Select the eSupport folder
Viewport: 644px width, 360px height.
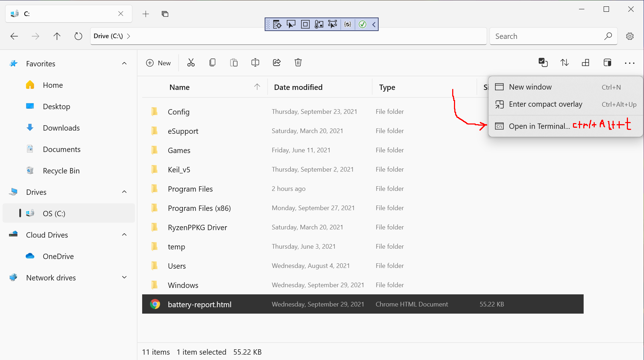click(363, 131)
